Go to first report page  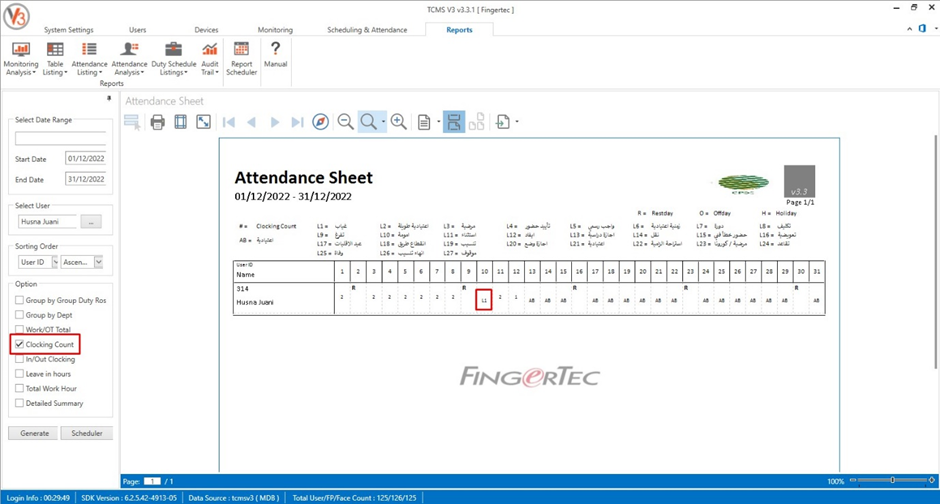tap(228, 122)
